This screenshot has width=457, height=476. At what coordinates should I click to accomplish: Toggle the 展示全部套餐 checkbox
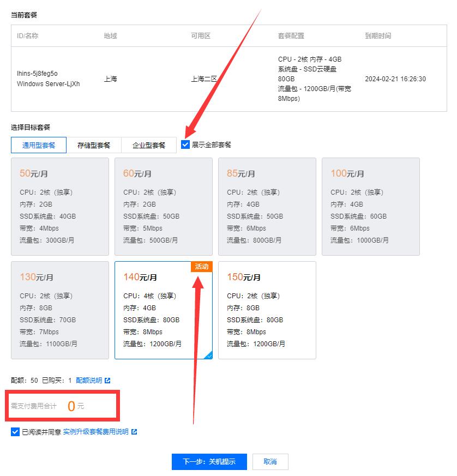point(186,145)
